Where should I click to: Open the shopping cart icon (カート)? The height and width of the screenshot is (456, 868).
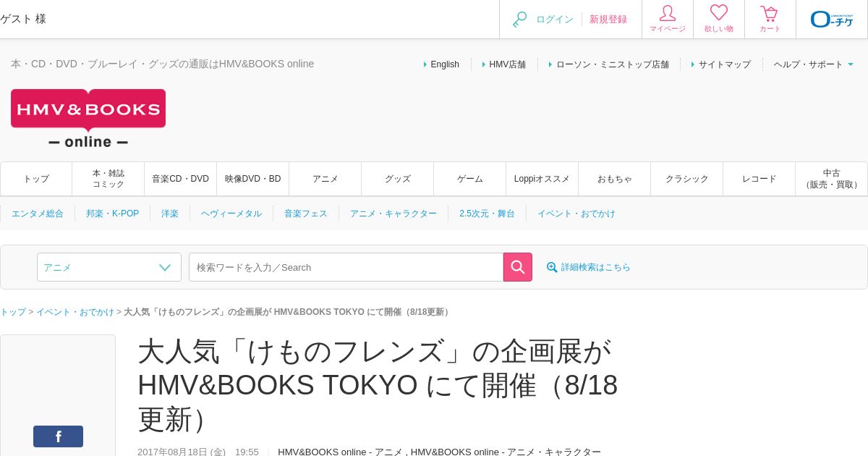click(770, 13)
